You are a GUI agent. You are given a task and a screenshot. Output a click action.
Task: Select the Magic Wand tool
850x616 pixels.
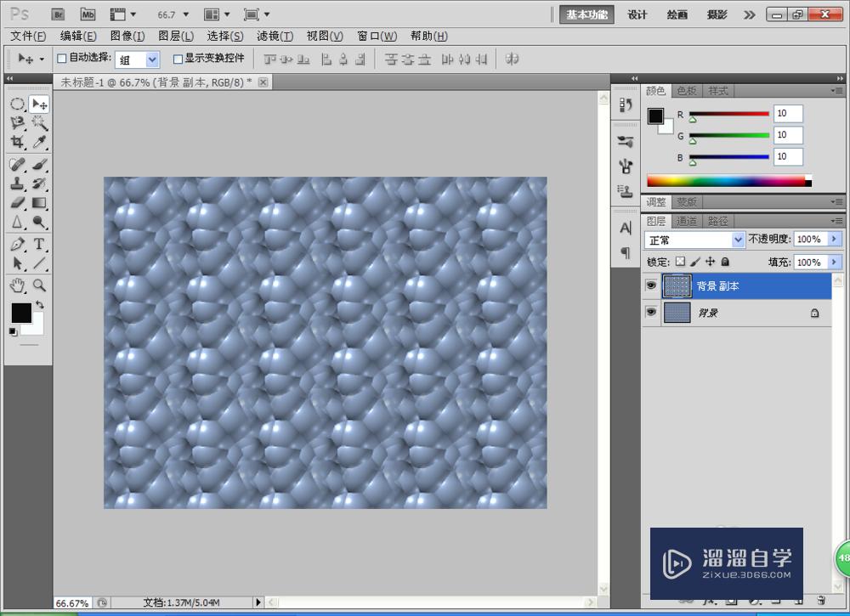(39, 123)
